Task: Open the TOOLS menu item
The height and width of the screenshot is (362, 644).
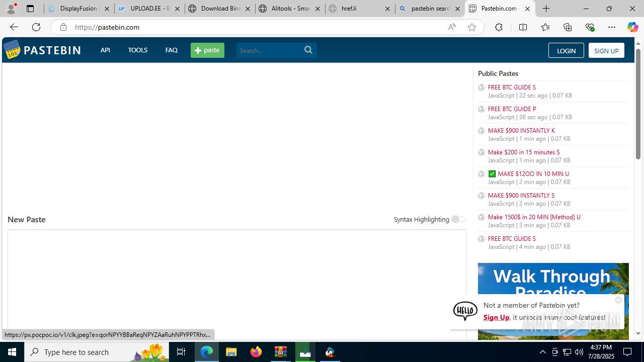Action: [x=137, y=50]
